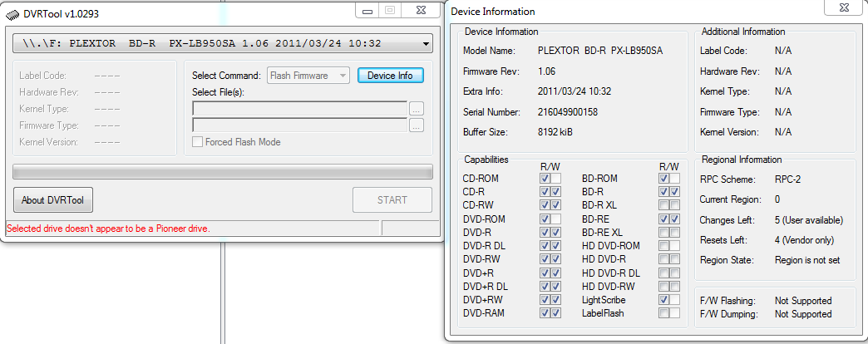Click the red Pioneer drive status message
Viewport: 868px width, 344px height.
coord(108,228)
